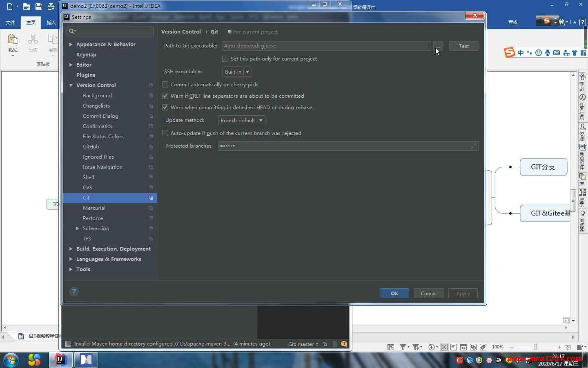
Task: Select Plugins in settings tree
Action: 86,75
